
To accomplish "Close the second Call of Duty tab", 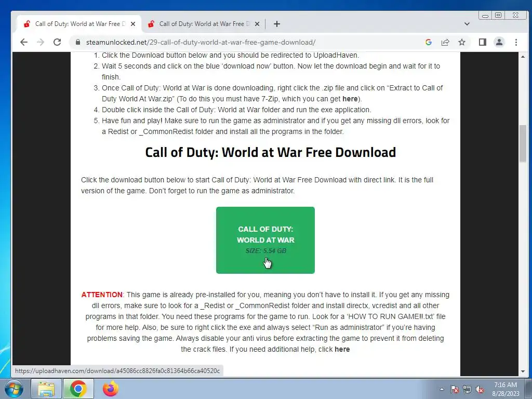I will (x=257, y=24).
